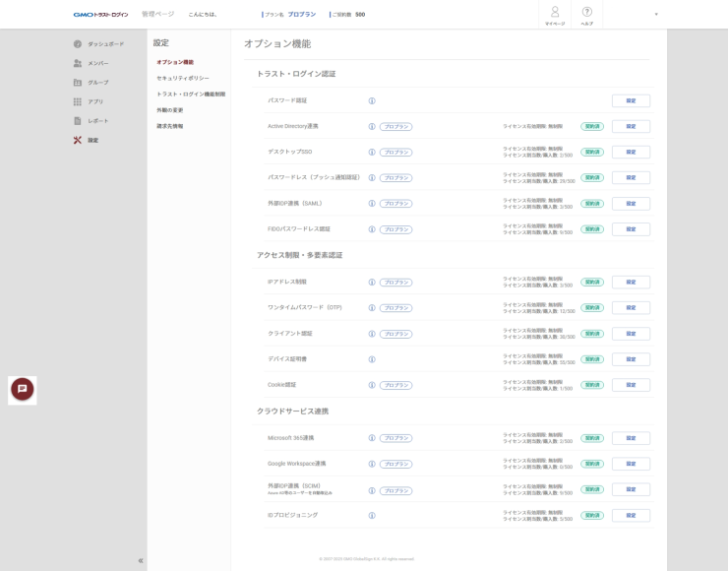Select the 設定 tools icon in sidebar

[x=78, y=140]
